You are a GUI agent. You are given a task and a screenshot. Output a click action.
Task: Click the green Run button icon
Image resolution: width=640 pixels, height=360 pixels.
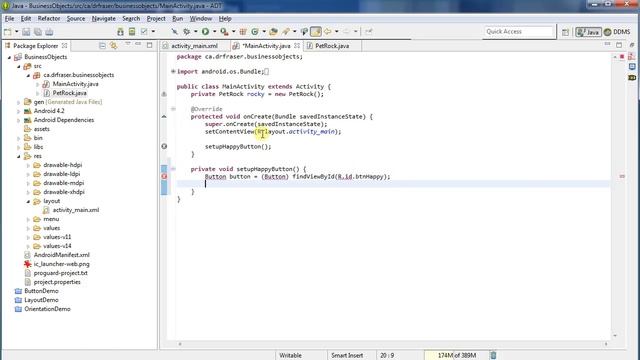[205, 31]
